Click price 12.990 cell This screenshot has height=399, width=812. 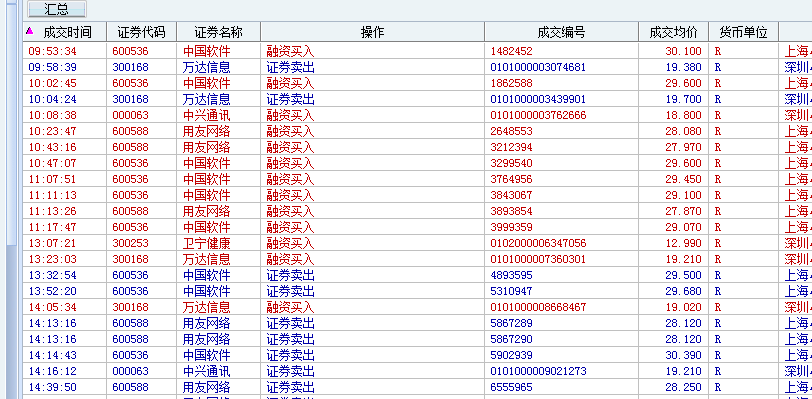coord(684,243)
